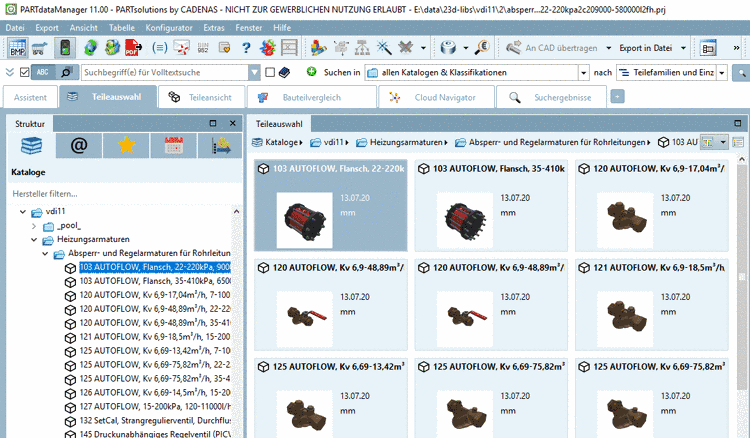
Task: Toggle the geometric search magnifier mode
Action: pos(66,72)
